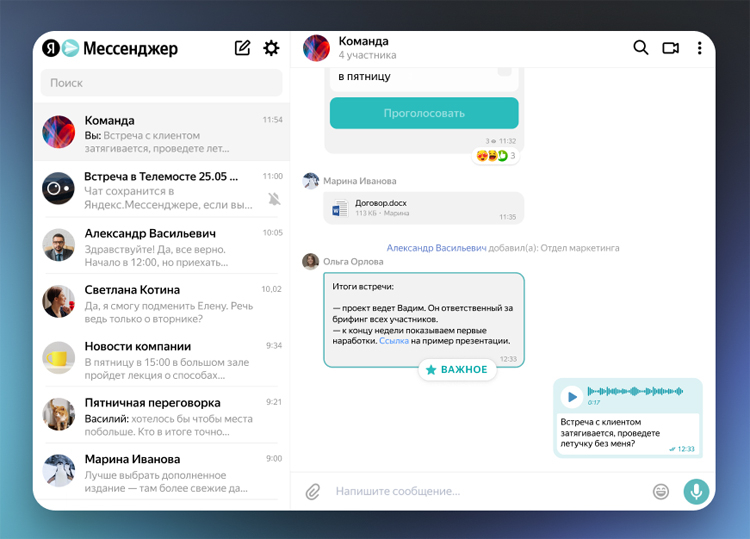Screen dimensions: 750x539
Task: Click the paperclip attach file icon
Action: pos(313,491)
